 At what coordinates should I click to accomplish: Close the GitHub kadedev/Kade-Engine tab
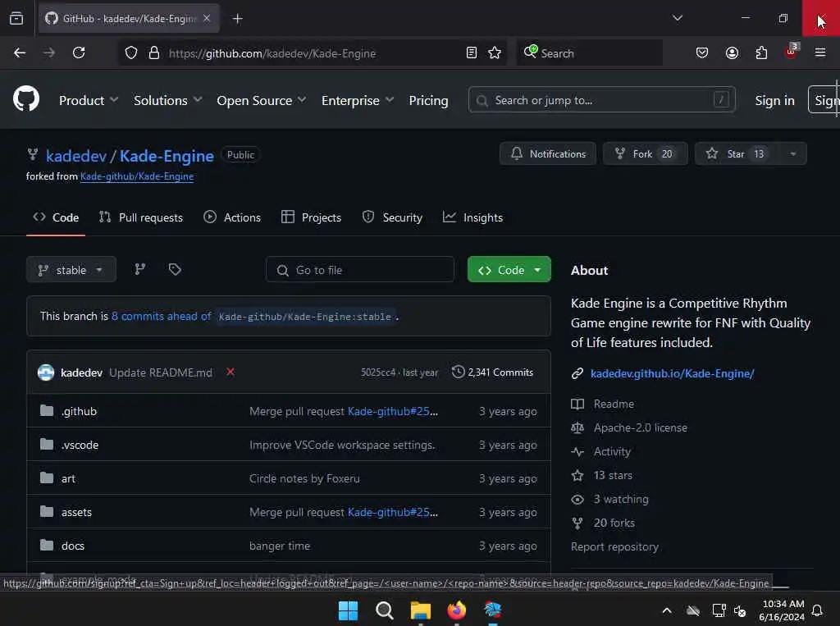pyautogui.click(x=207, y=18)
